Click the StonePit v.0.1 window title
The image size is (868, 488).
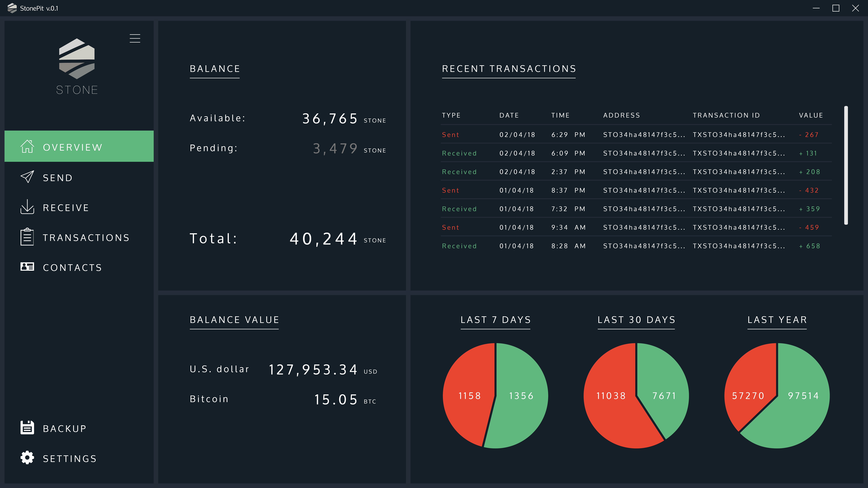click(x=39, y=8)
